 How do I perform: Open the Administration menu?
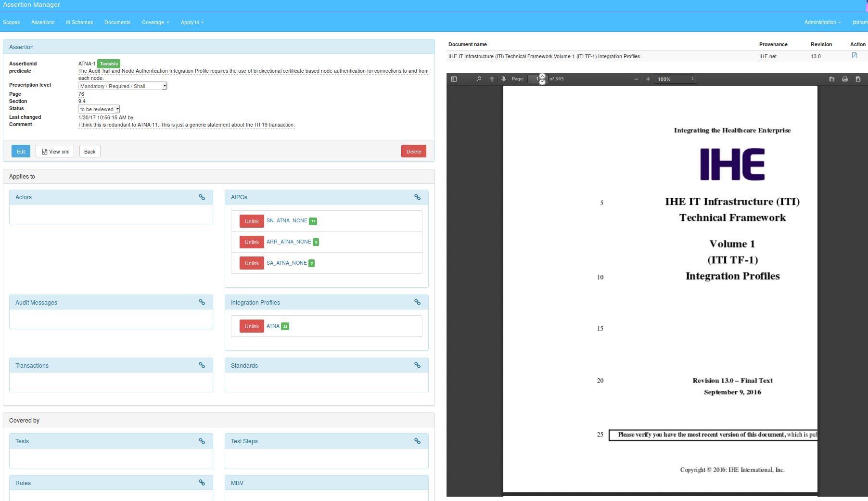822,22
